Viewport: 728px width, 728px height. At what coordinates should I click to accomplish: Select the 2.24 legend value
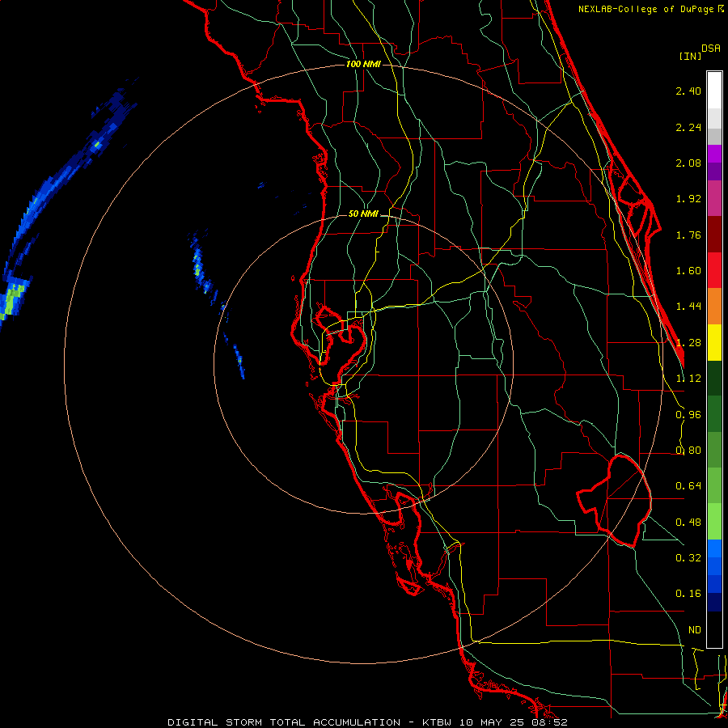(688, 127)
